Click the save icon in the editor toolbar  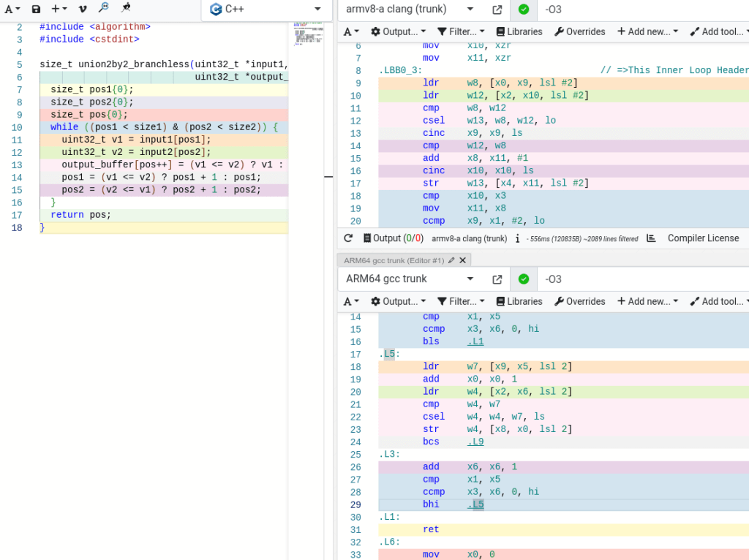click(36, 9)
